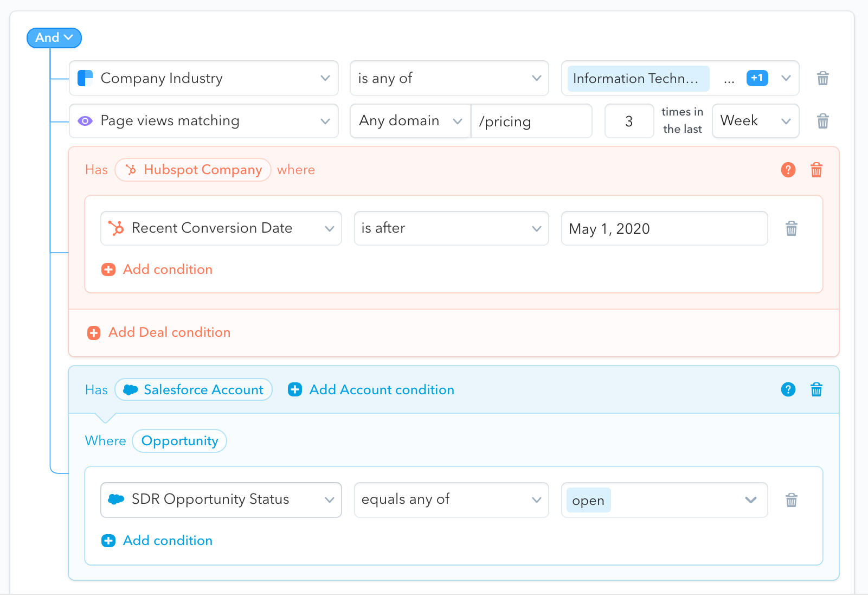Delete the Page views matching condition row

(822, 121)
